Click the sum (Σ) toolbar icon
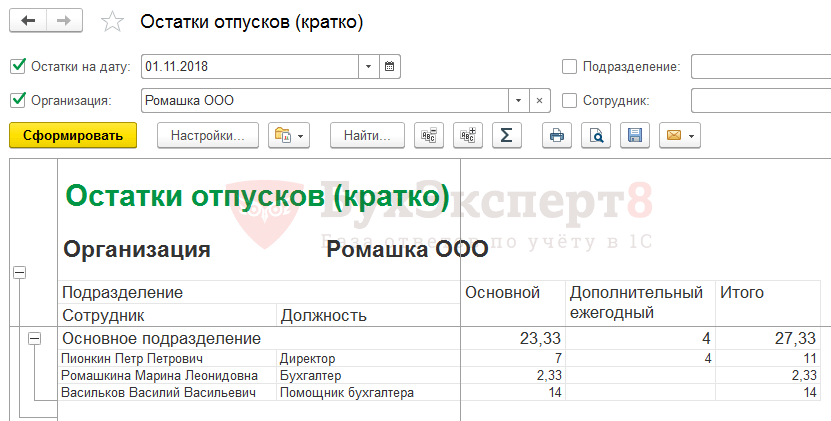The height and width of the screenshot is (421, 831). tap(506, 136)
